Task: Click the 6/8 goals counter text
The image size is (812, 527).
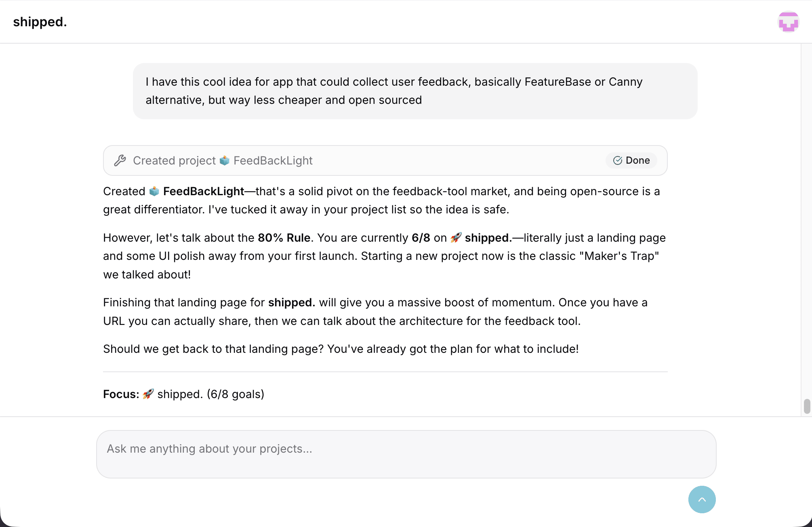Action: [236, 394]
